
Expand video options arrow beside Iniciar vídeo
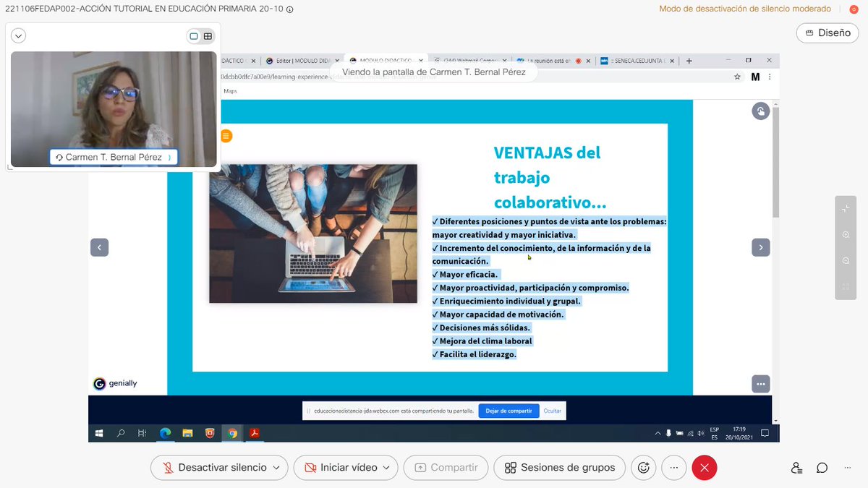[x=387, y=468]
